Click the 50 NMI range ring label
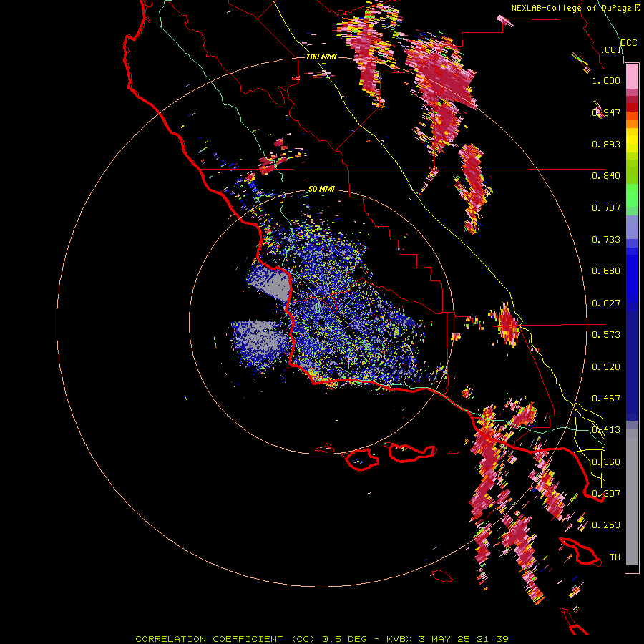The height and width of the screenshot is (644, 644). tap(321, 190)
